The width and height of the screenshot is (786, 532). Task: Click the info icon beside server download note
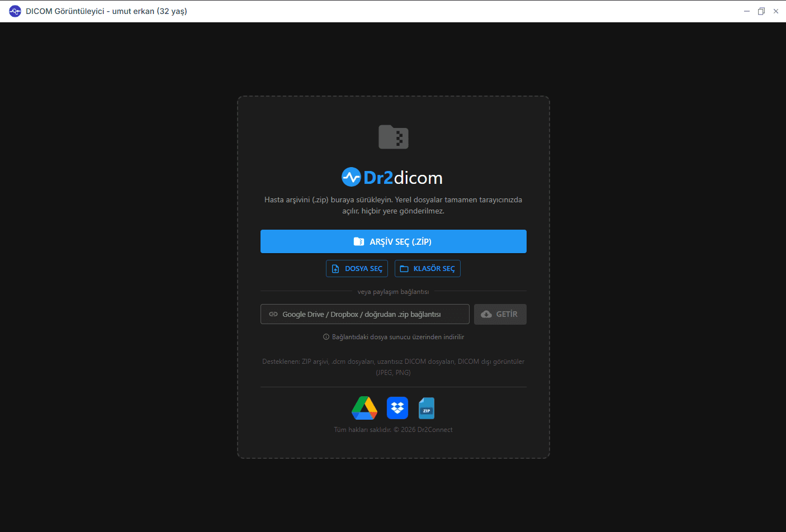coord(326,337)
